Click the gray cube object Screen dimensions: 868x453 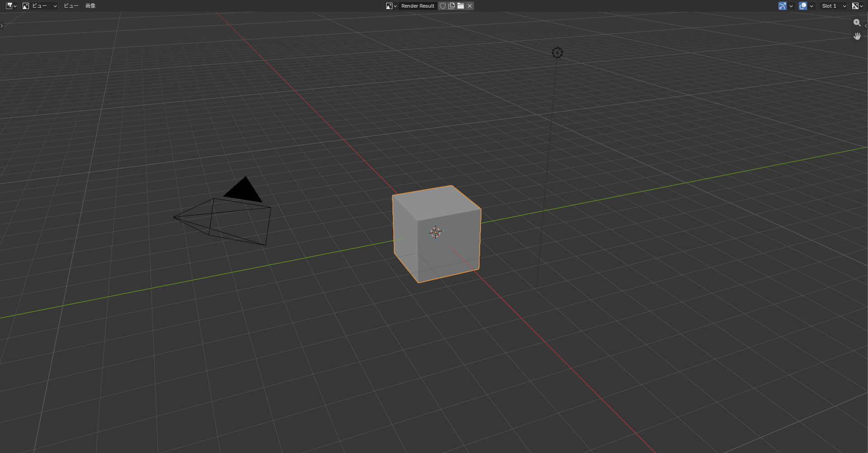(x=436, y=234)
